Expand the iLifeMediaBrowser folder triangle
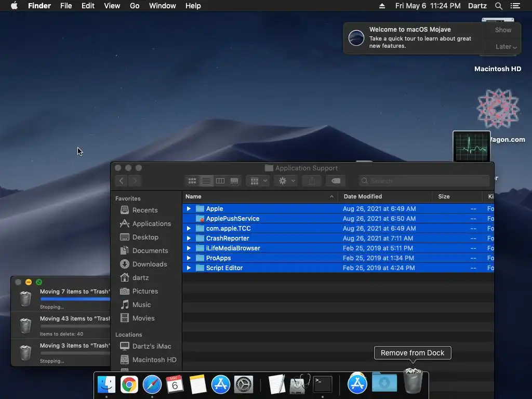This screenshot has height=399, width=532. click(x=189, y=248)
